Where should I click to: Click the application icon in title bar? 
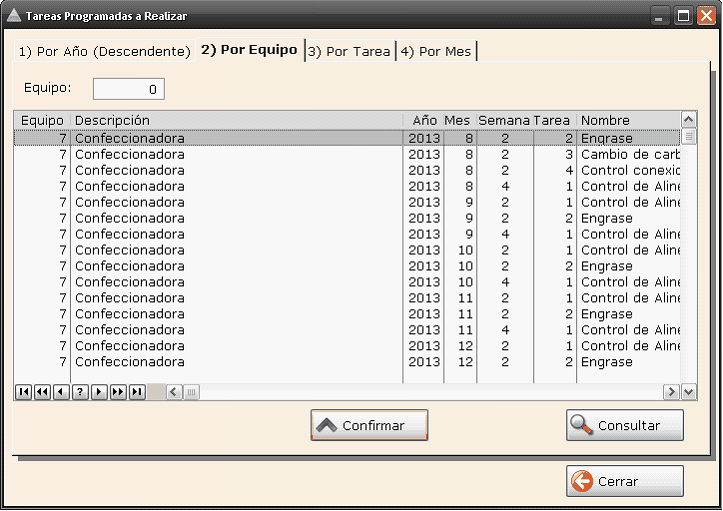(13, 16)
